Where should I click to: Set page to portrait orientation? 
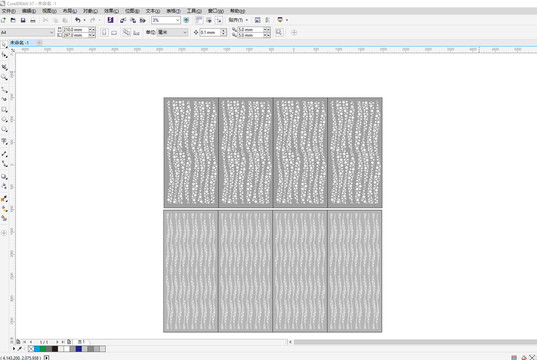pos(104,33)
